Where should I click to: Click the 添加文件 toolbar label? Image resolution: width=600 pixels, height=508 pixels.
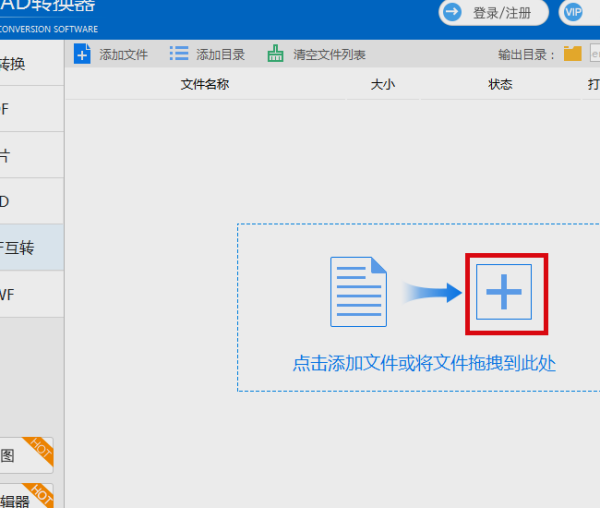click(x=124, y=55)
